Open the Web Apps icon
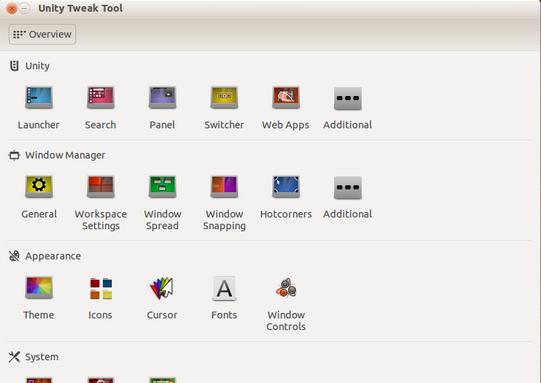This screenshot has height=383, width=541. click(x=286, y=98)
